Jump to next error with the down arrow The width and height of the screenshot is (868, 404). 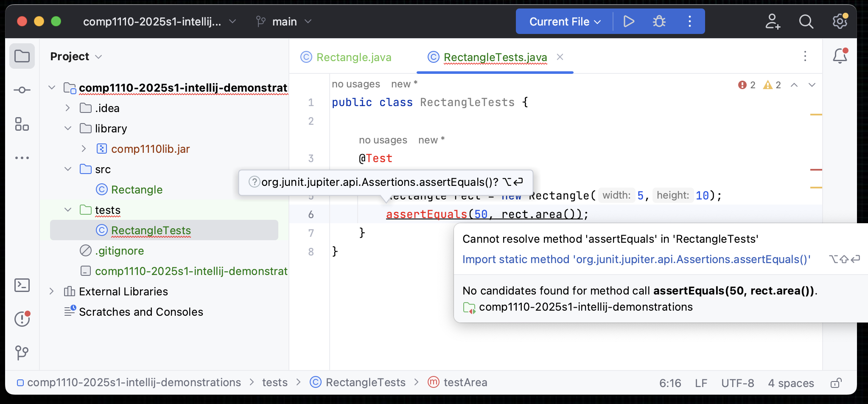[x=812, y=85]
